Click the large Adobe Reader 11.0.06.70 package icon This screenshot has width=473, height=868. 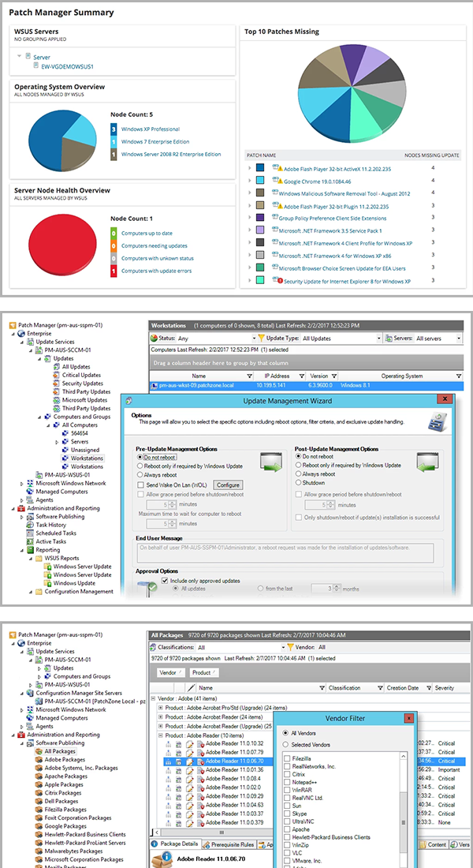(162, 861)
